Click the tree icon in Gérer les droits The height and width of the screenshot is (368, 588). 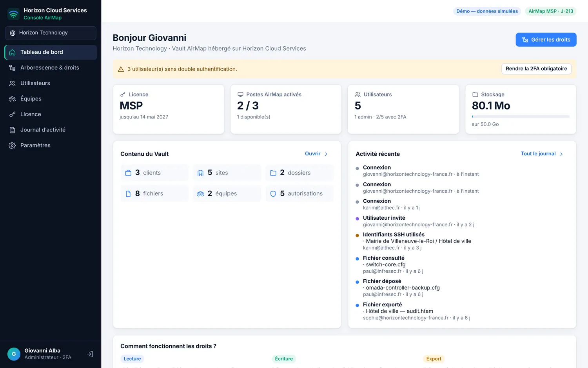(525, 40)
